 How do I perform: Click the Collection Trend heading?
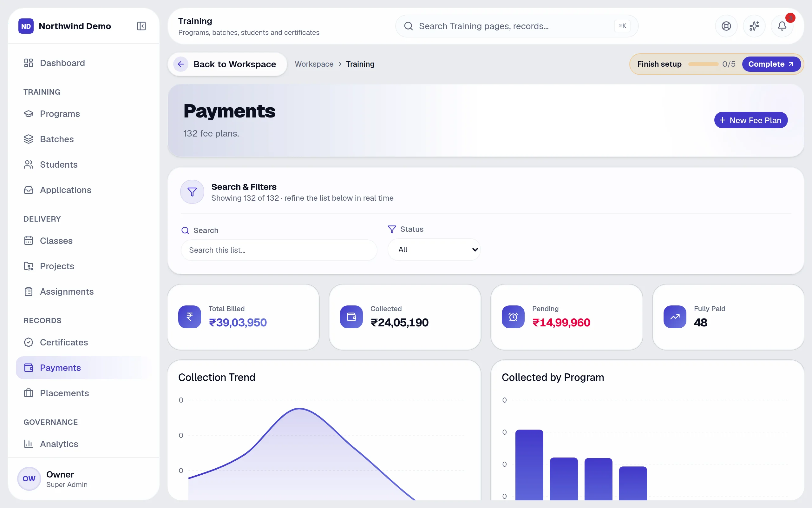pos(216,377)
